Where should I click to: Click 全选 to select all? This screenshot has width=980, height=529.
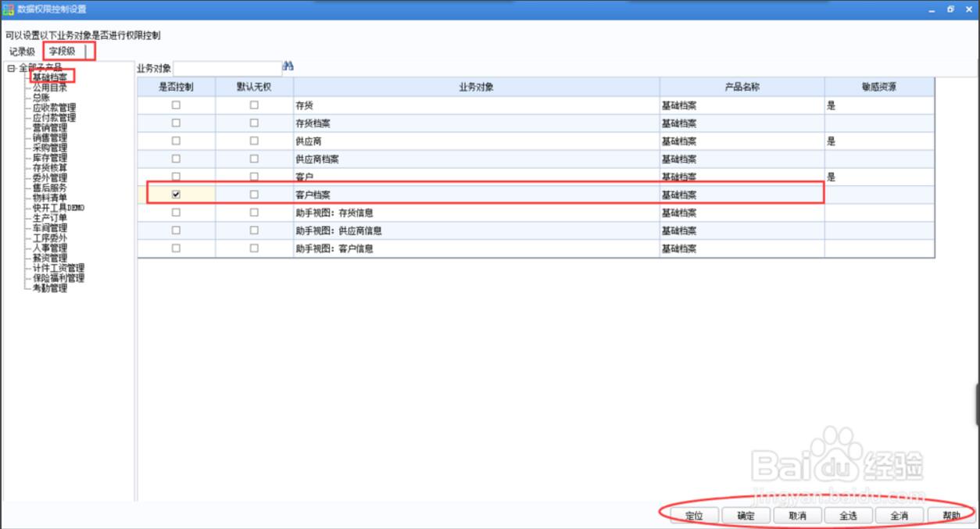tap(848, 516)
